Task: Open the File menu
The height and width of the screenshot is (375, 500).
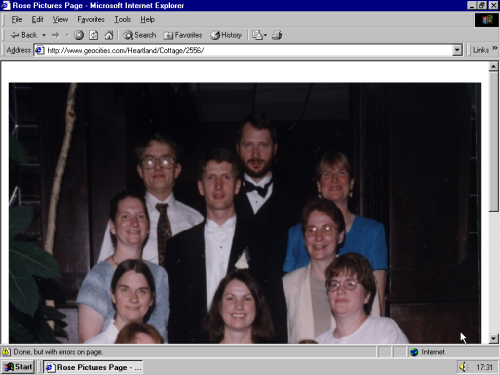Action: (x=17, y=20)
